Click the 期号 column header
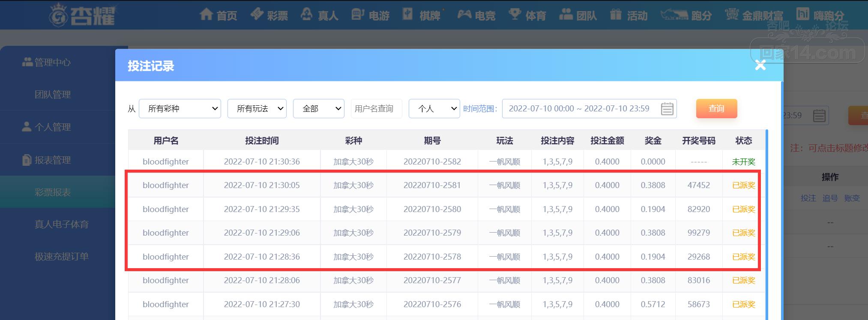Viewport: 868px width, 320px height. [432, 141]
